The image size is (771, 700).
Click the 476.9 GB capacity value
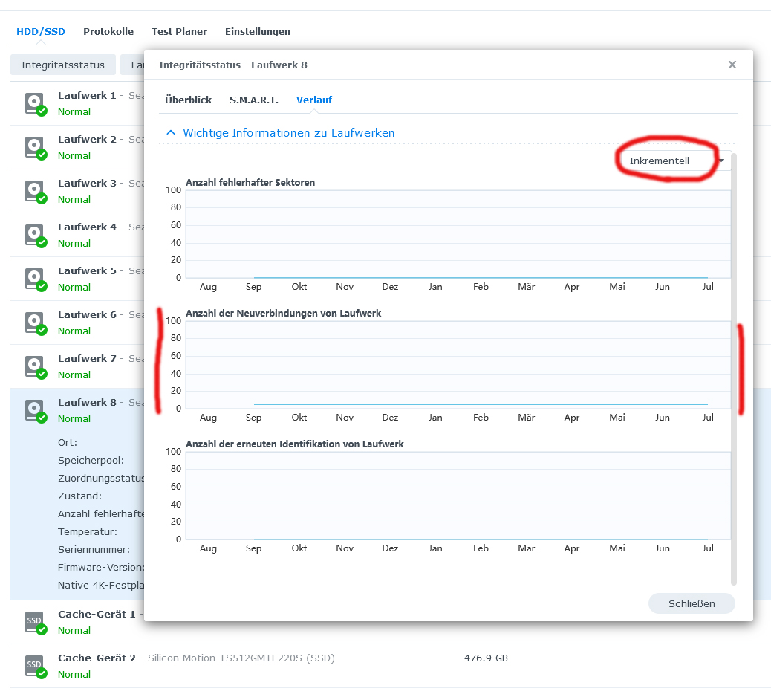pyautogui.click(x=486, y=658)
